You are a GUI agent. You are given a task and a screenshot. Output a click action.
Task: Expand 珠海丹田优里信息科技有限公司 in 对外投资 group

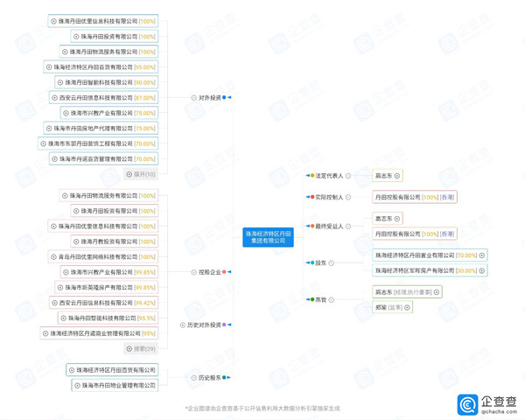tap(53, 21)
